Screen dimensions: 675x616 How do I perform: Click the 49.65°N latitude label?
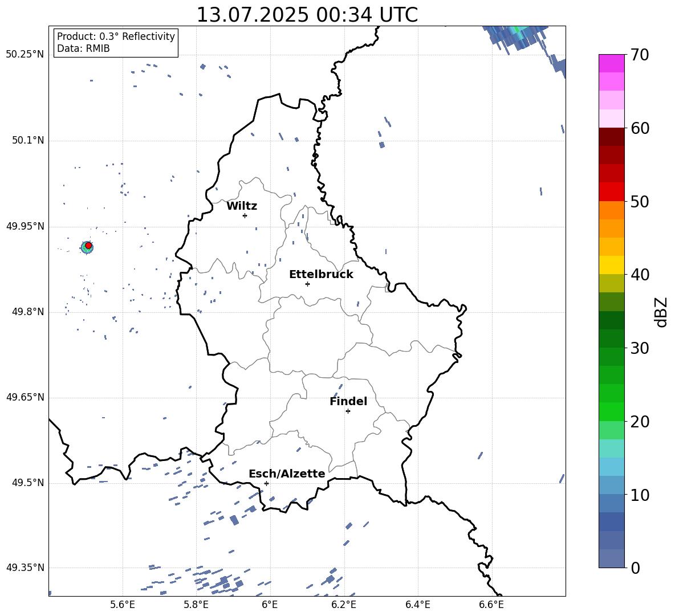[25, 397]
